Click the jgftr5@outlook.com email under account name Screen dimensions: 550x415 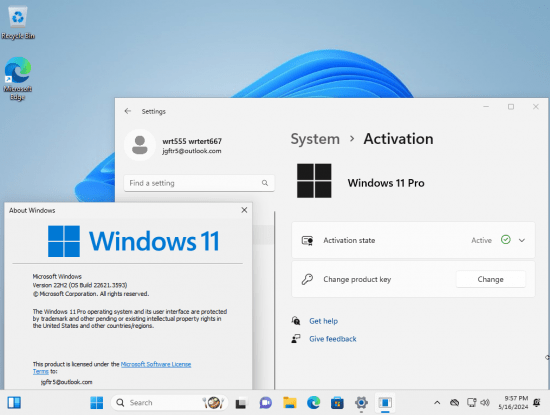192,151
